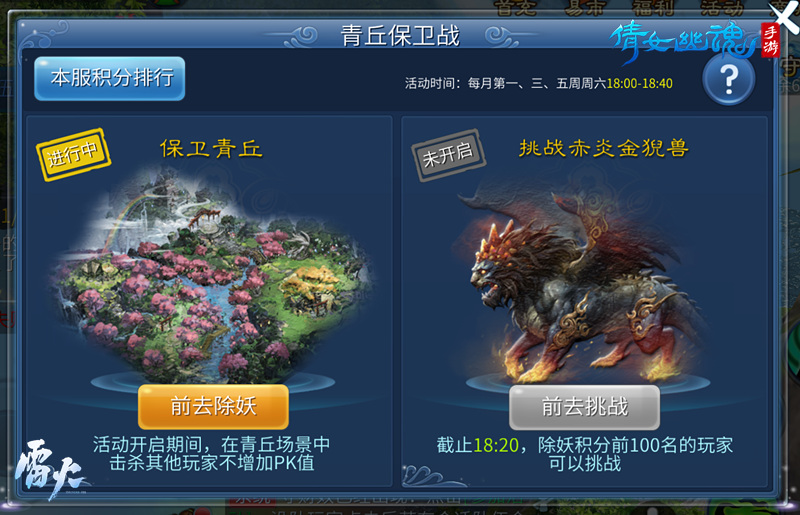
Task: Tap the 未开启 grey status stamp
Action: coord(448,155)
